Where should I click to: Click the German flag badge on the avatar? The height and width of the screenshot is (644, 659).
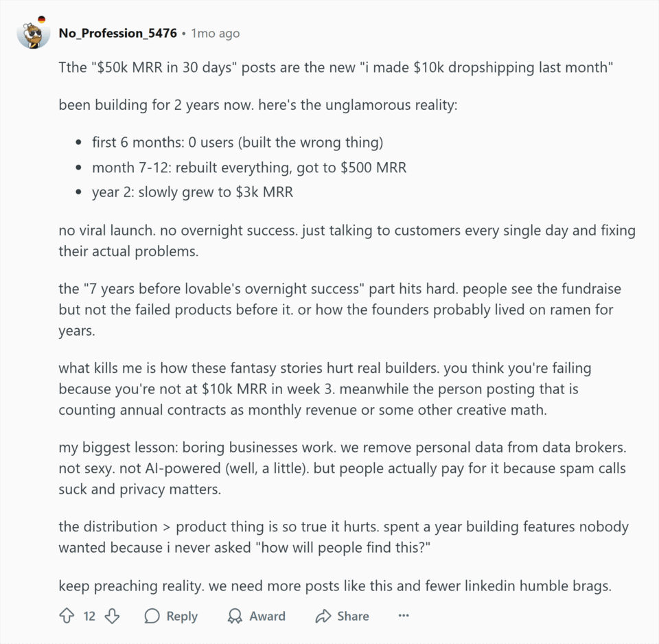(42, 20)
